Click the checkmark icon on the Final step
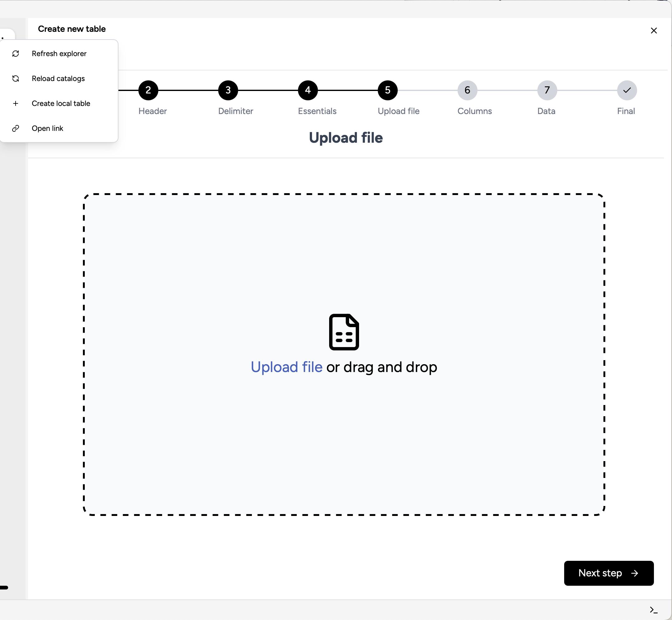The width and height of the screenshot is (672, 620). (626, 90)
